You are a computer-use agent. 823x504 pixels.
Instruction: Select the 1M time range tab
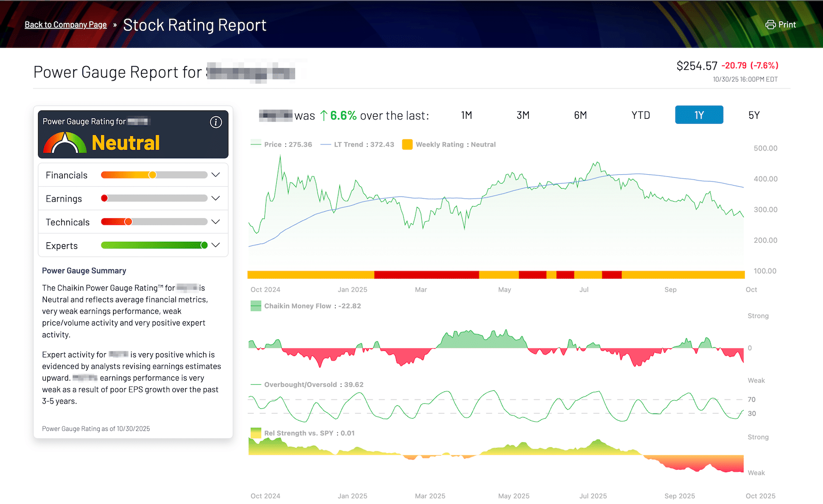click(x=467, y=115)
